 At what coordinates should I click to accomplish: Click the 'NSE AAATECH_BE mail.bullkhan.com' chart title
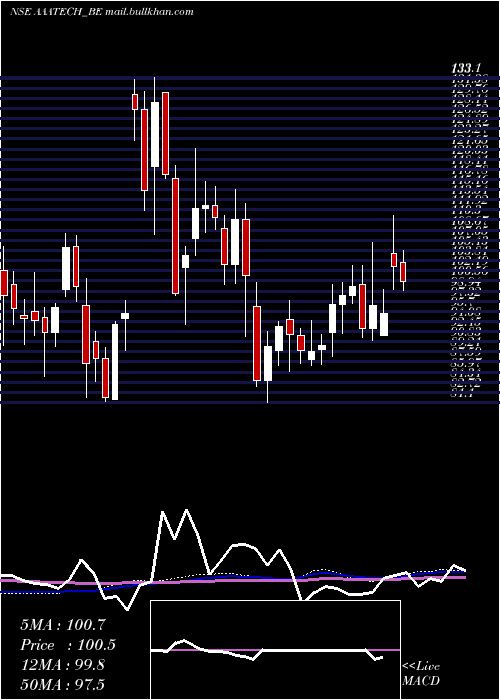point(102,12)
